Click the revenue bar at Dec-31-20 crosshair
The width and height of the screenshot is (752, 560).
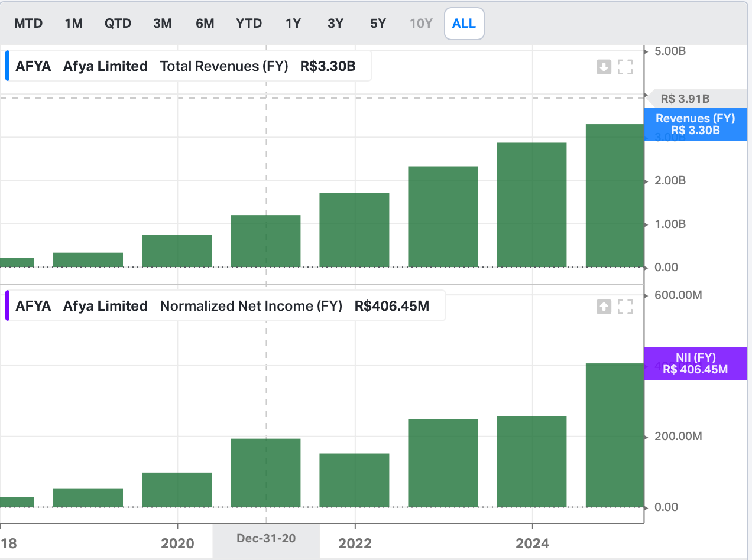[x=265, y=241]
